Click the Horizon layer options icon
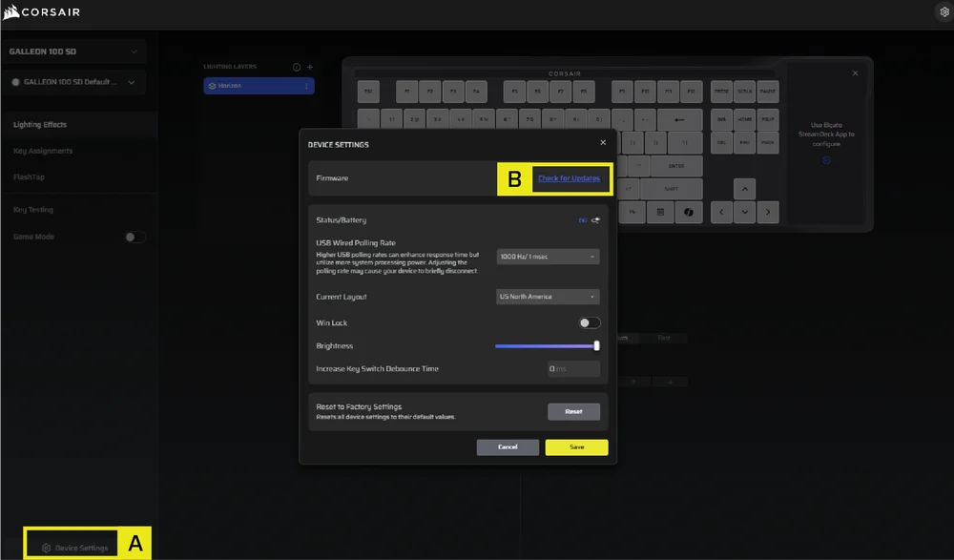Viewport: 954px width, 560px height. point(307,85)
